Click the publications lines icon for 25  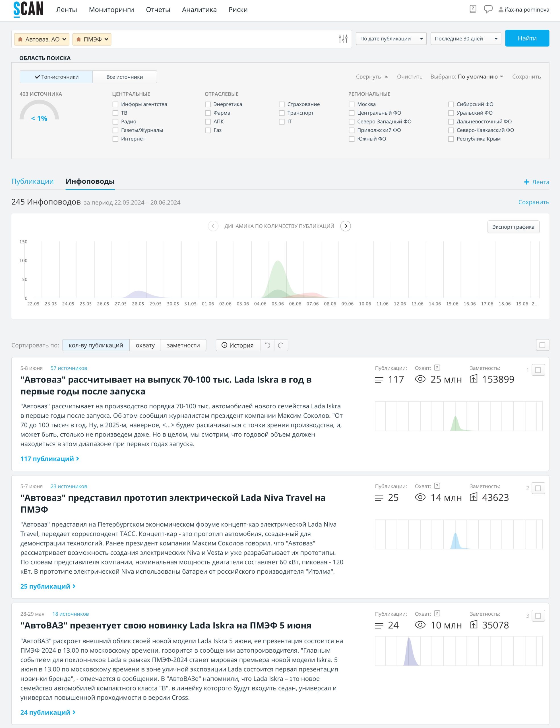(x=379, y=498)
